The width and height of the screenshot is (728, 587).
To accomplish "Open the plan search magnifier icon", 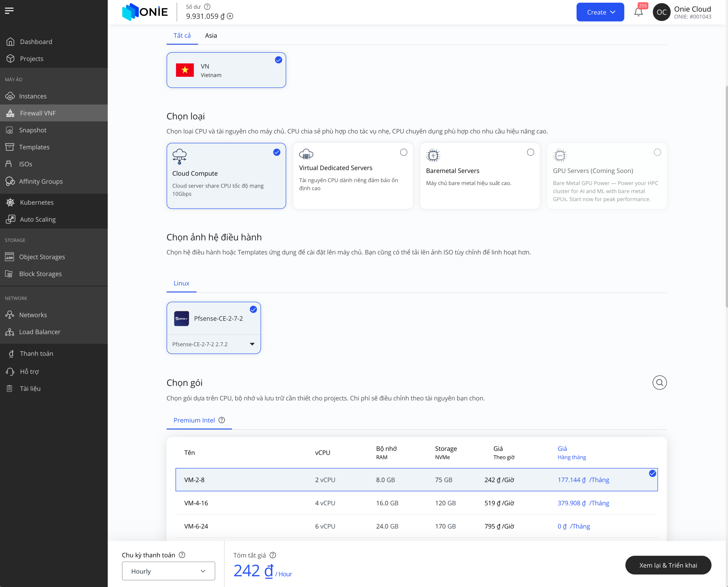I will tap(659, 382).
